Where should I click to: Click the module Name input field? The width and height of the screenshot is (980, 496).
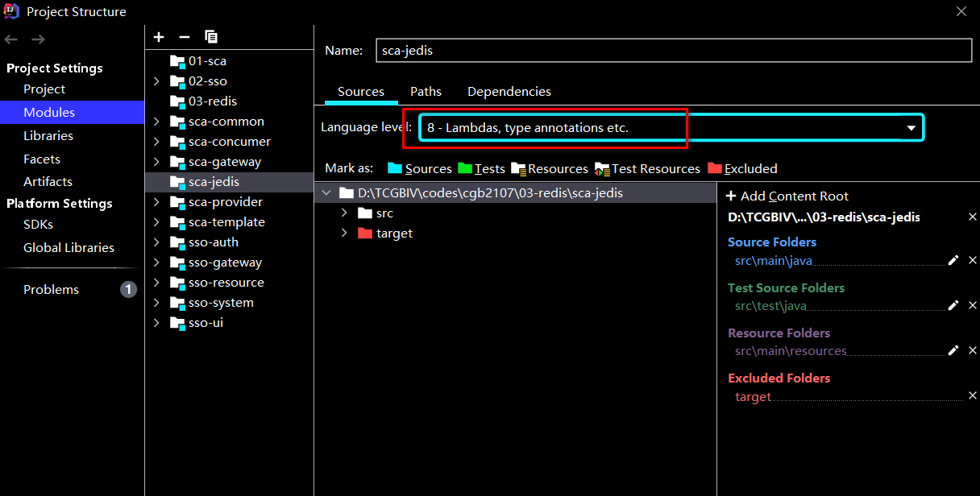(x=674, y=50)
